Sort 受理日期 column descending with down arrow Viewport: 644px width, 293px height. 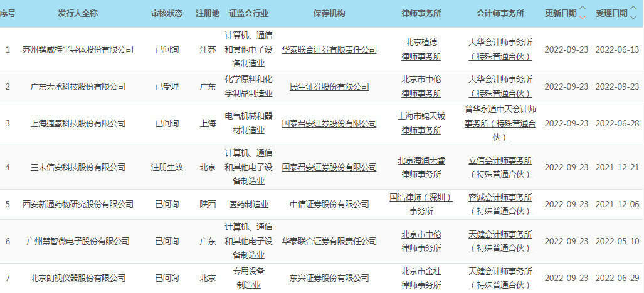coord(633,17)
